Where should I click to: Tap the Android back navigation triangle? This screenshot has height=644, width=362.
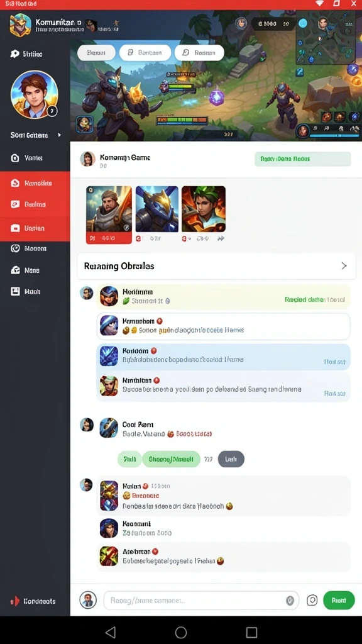point(111,631)
